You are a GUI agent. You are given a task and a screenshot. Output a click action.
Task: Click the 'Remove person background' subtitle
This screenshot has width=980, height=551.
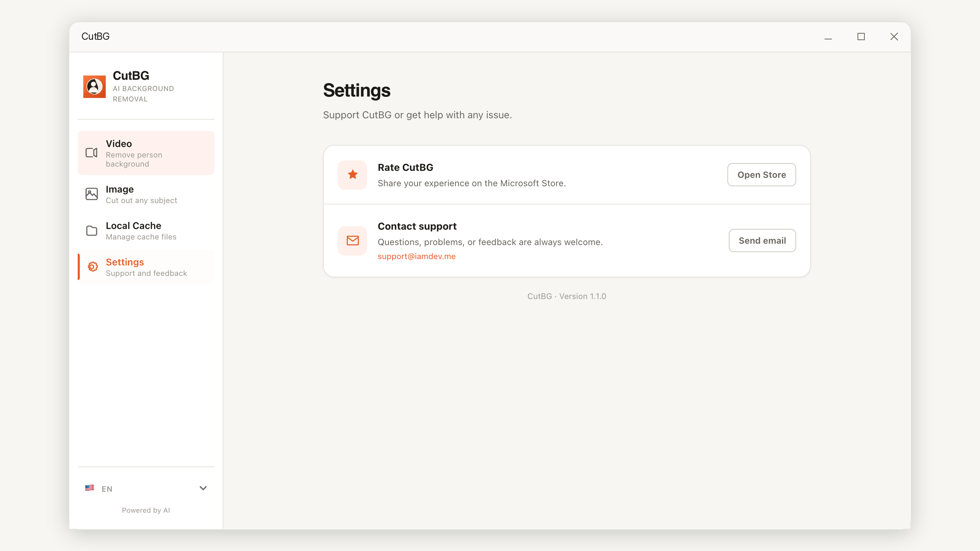click(x=134, y=160)
